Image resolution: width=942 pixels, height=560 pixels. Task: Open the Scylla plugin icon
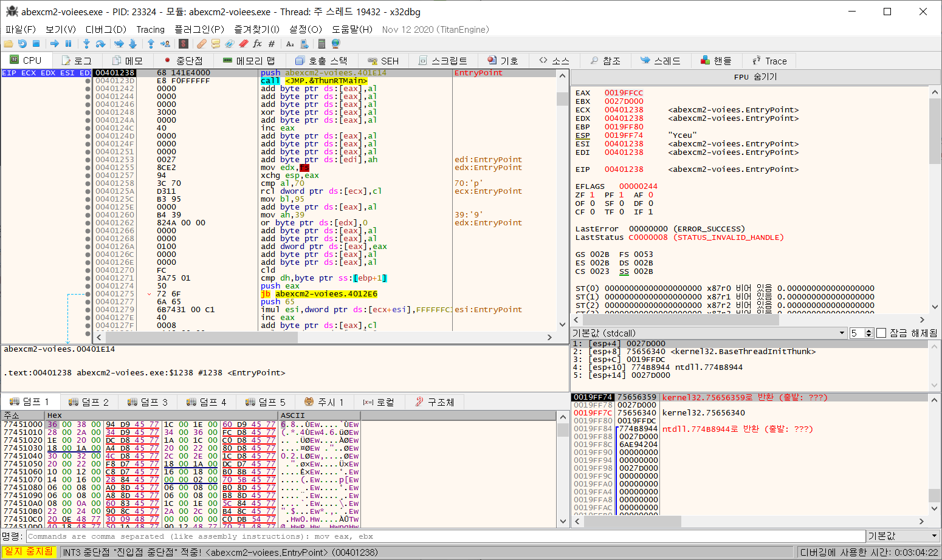(x=183, y=44)
